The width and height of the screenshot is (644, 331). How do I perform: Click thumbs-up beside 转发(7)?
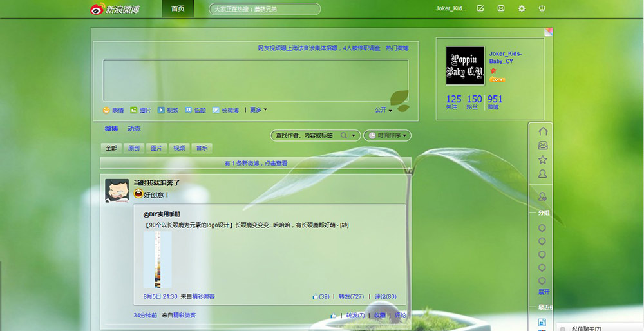pyautogui.click(x=333, y=316)
